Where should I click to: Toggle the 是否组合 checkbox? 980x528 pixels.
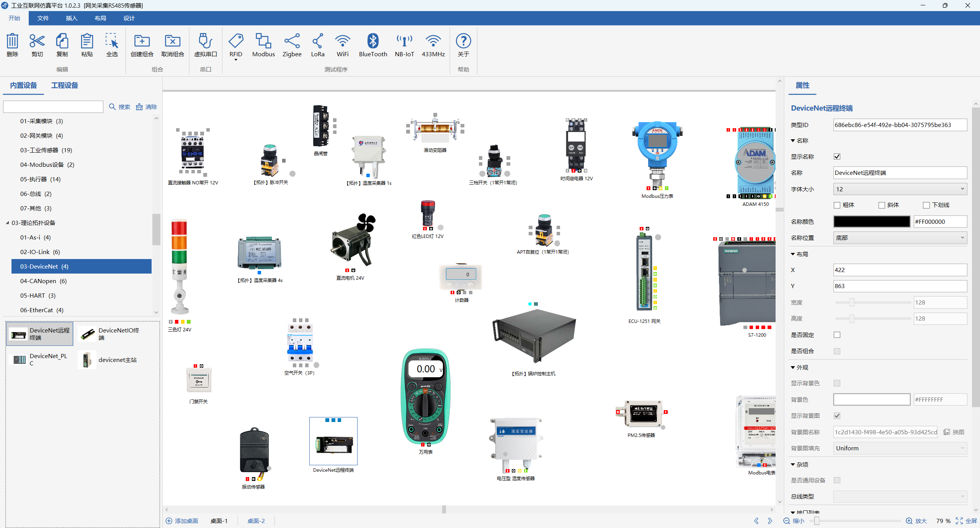(x=837, y=351)
